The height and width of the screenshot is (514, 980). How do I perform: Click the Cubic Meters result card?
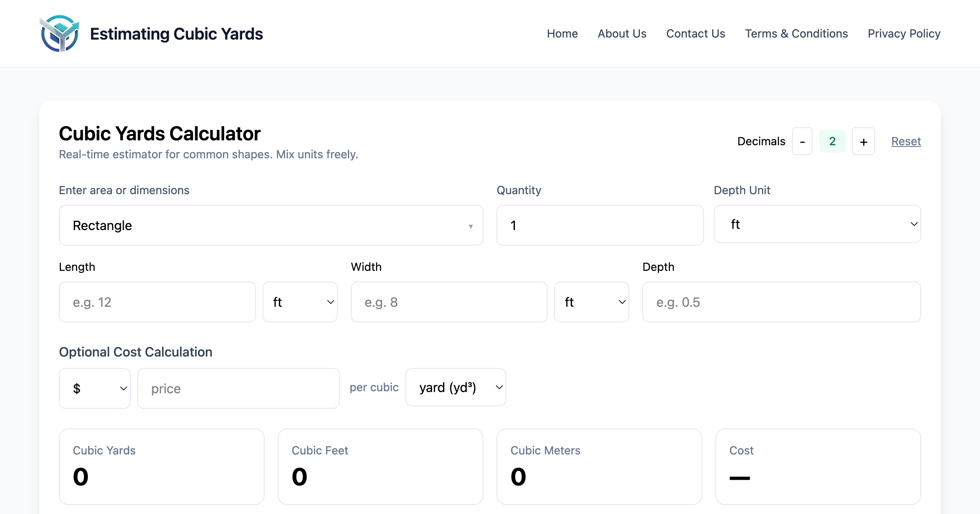click(599, 467)
